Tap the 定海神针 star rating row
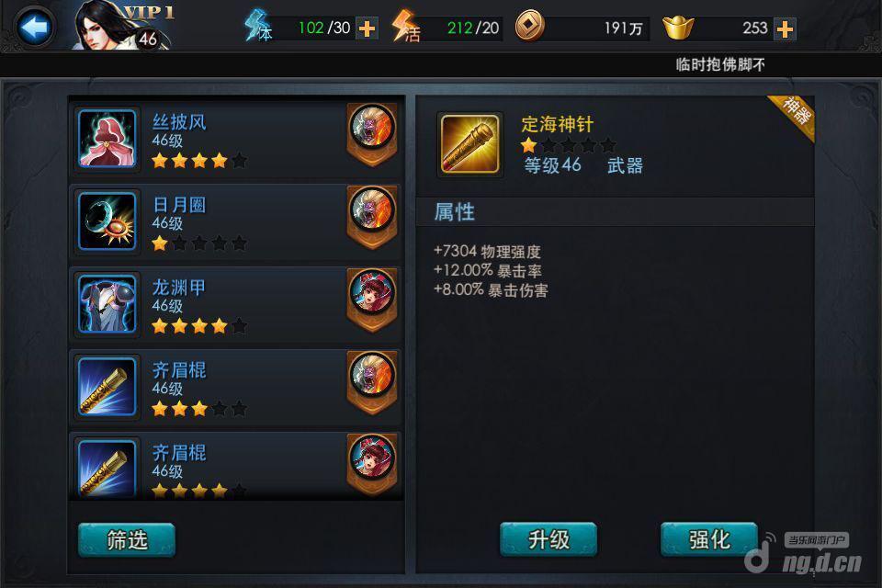The image size is (882, 588). tap(568, 146)
